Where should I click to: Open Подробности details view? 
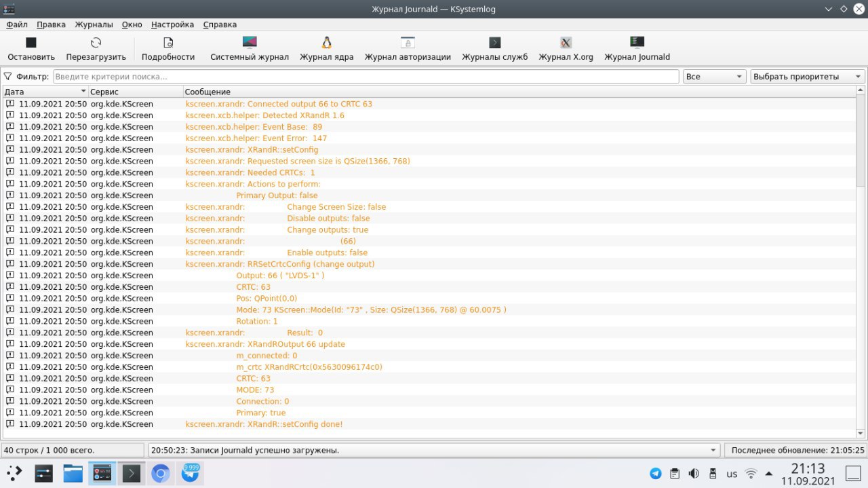point(168,49)
